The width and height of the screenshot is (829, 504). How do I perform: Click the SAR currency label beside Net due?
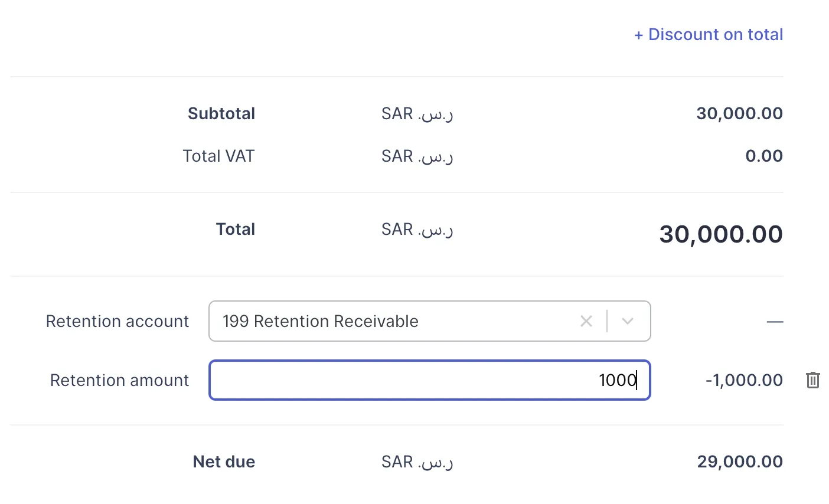[x=416, y=462]
